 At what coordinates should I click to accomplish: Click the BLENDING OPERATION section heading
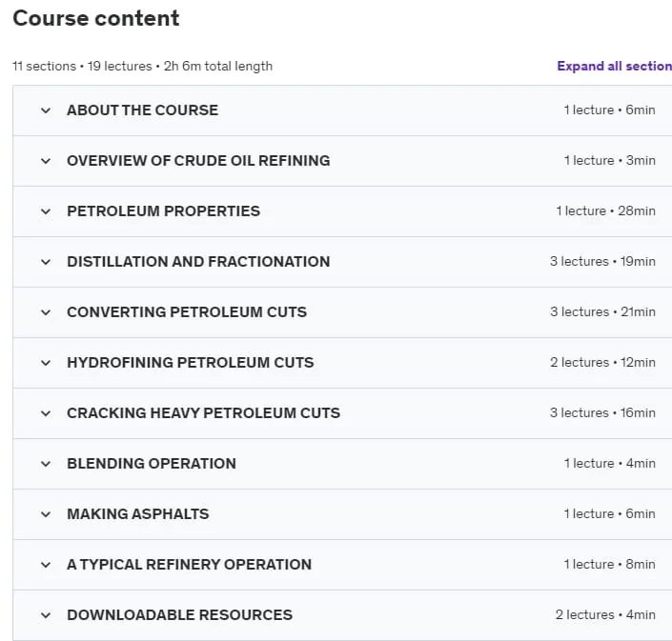pos(152,463)
